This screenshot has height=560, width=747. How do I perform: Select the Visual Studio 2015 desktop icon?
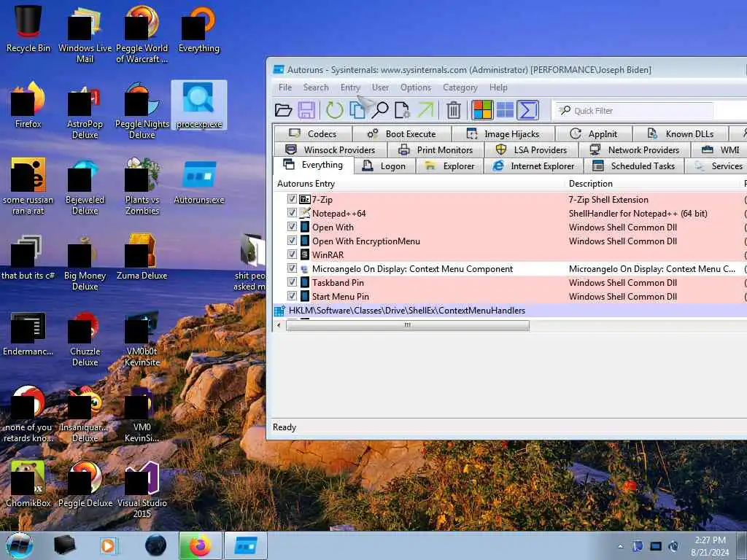click(x=142, y=490)
